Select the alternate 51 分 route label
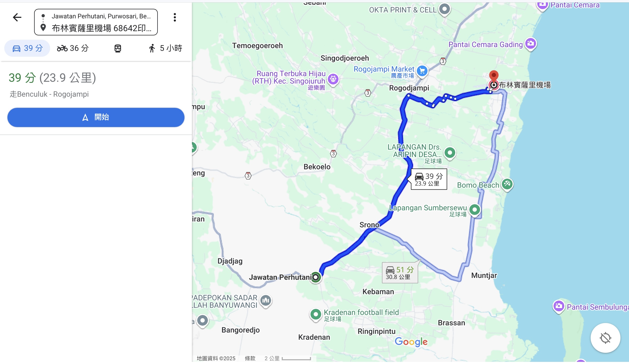This screenshot has width=629, height=364. 400,273
